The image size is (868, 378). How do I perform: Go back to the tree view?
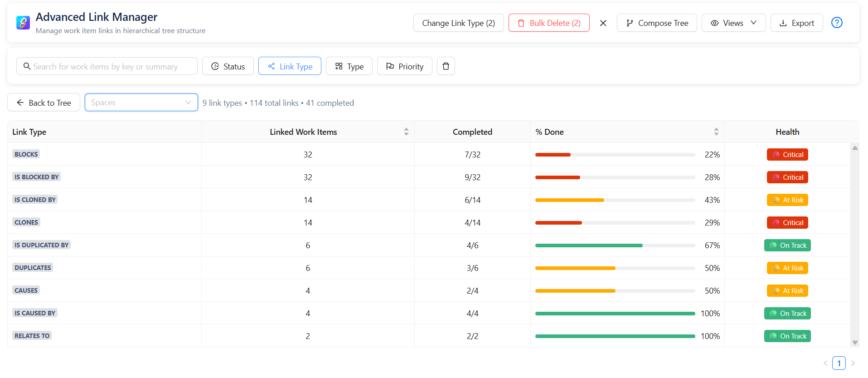click(44, 103)
